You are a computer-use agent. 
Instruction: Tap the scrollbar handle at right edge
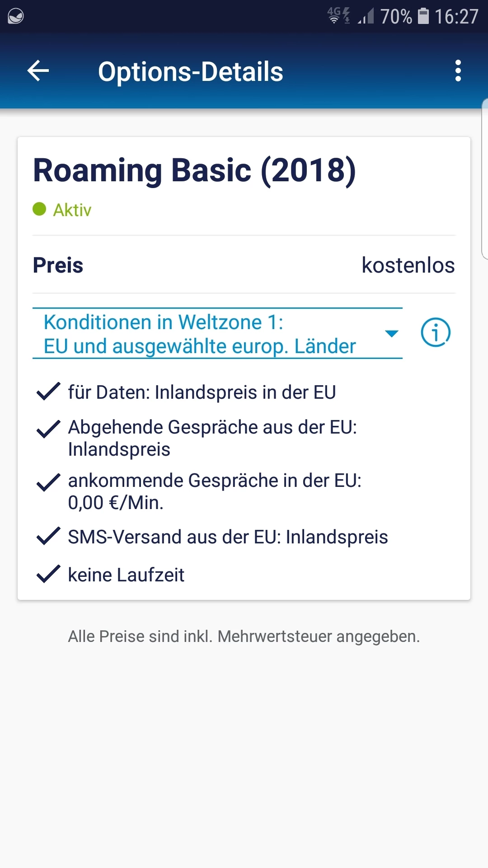[x=485, y=179]
